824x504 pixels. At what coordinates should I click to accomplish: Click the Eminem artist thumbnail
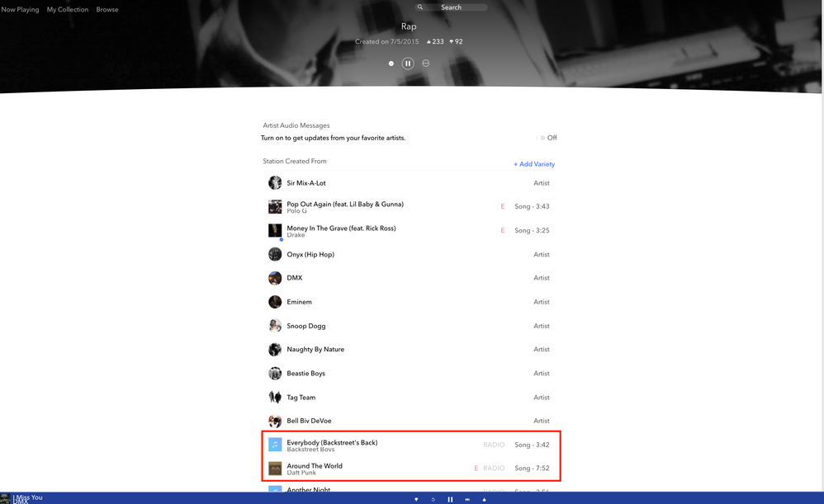point(275,302)
